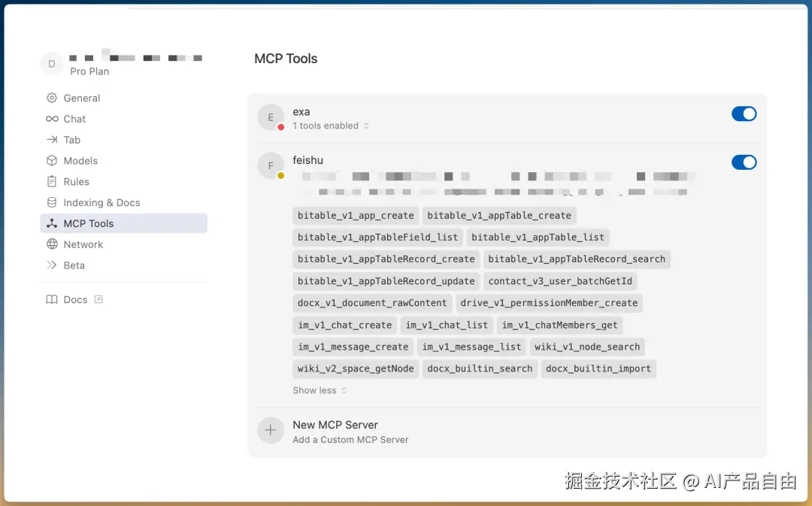Viewport: 812px width, 506px height.
Task: Click the General settings gear icon
Action: (x=51, y=98)
